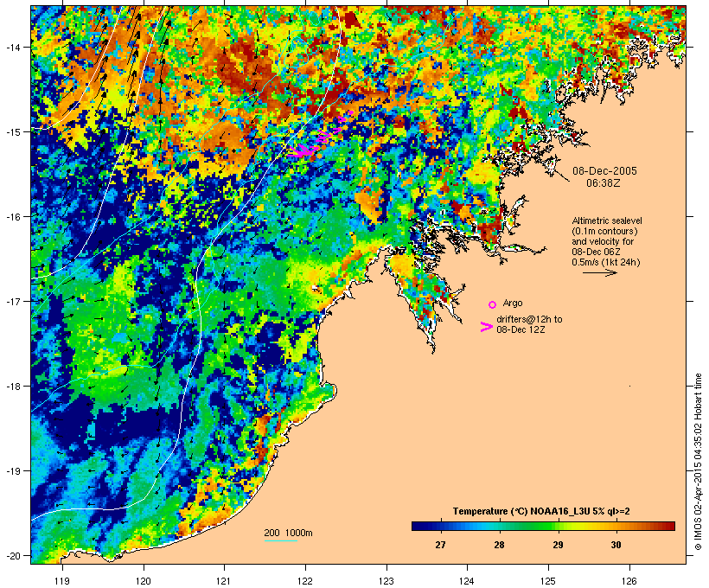This screenshot has width=709, height=588.
Task: Click the magenta drifter arrowhead legend marker
Action: (x=487, y=327)
